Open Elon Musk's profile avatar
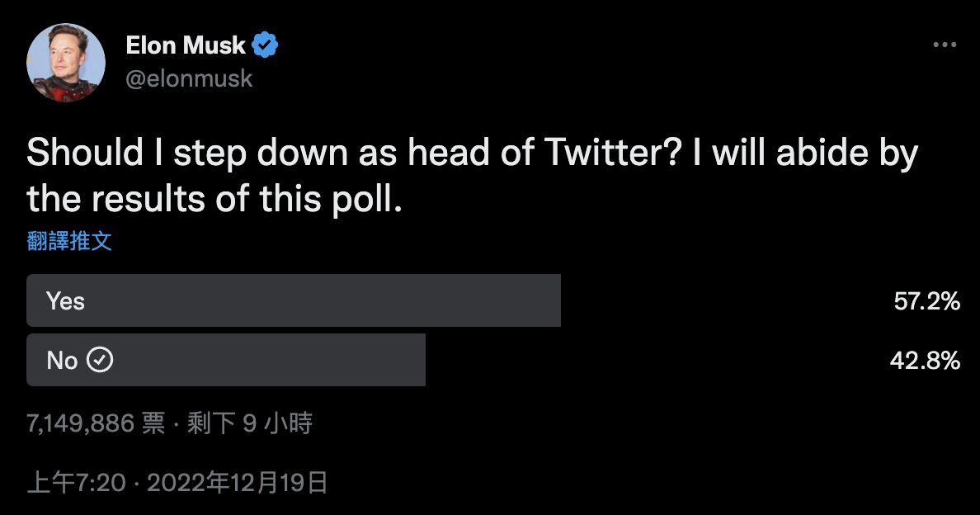This screenshot has height=515, width=980. (66, 63)
